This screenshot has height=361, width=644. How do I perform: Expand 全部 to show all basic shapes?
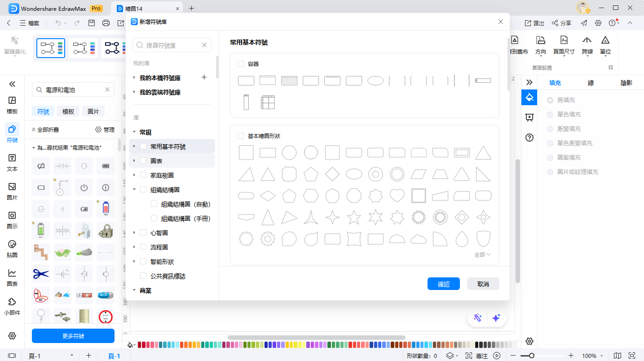point(482,254)
